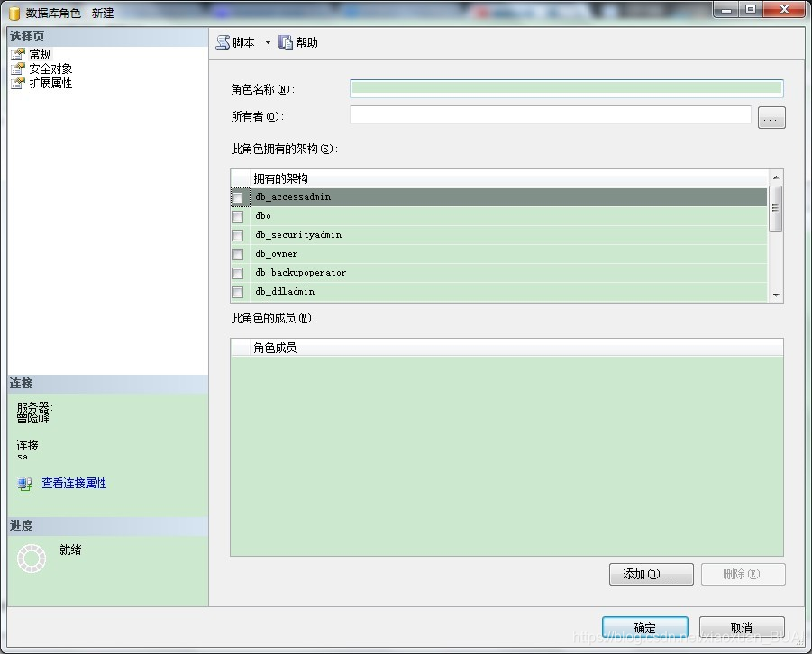Click the progress ring indicator
The image size is (812, 654).
tap(32, 559)
